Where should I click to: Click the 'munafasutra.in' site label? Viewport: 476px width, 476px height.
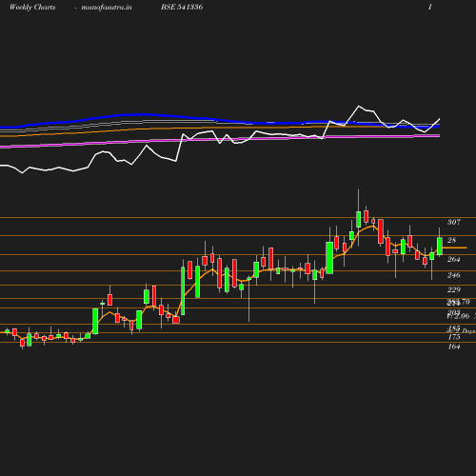[107, 8]
